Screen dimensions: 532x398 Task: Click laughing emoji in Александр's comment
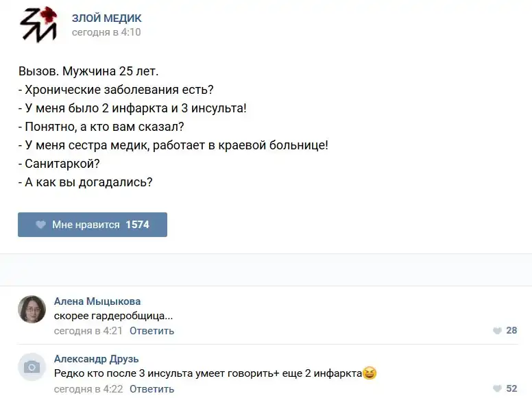pyautogui.click(x=370, y=373)
